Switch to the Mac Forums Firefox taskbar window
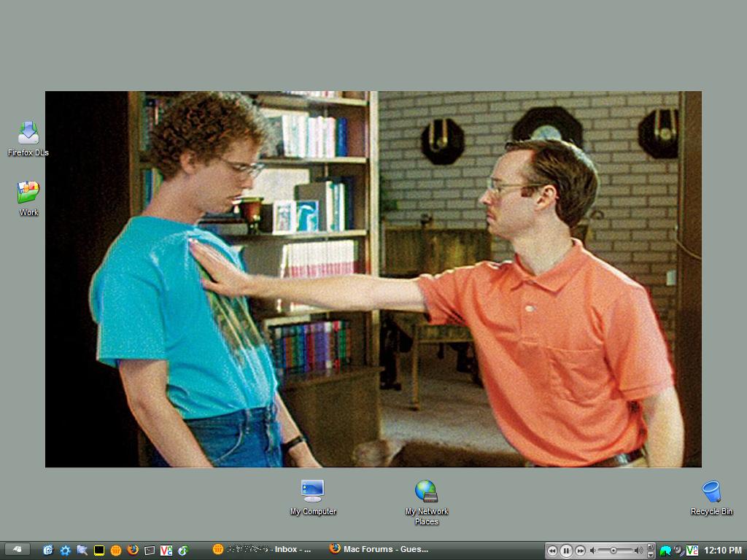This screenshot has width=747, height=560. click(x=379, y=549)
